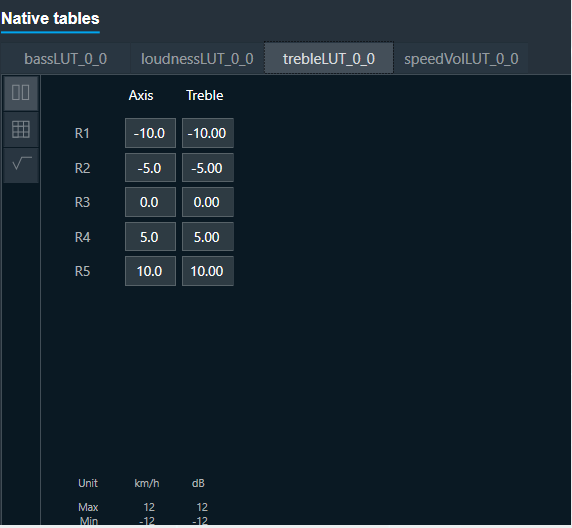Switch to the bassLUT_0_0 tab

(66, 59)
